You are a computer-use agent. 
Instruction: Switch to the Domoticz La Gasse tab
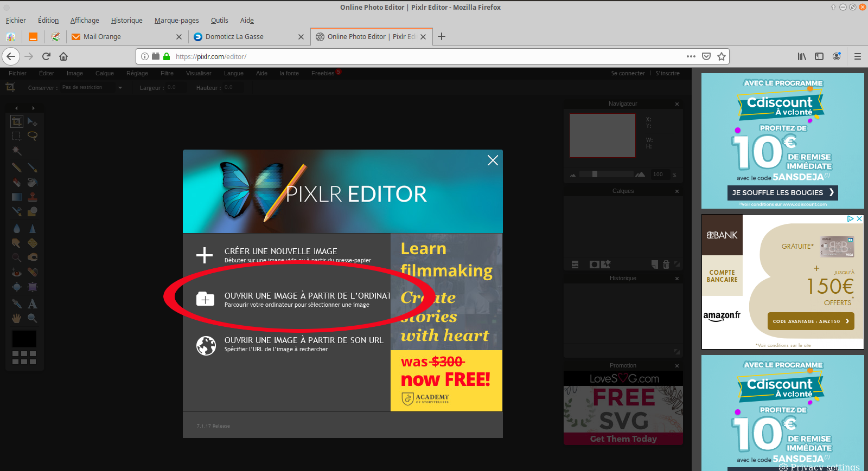(x=249, y=37)
